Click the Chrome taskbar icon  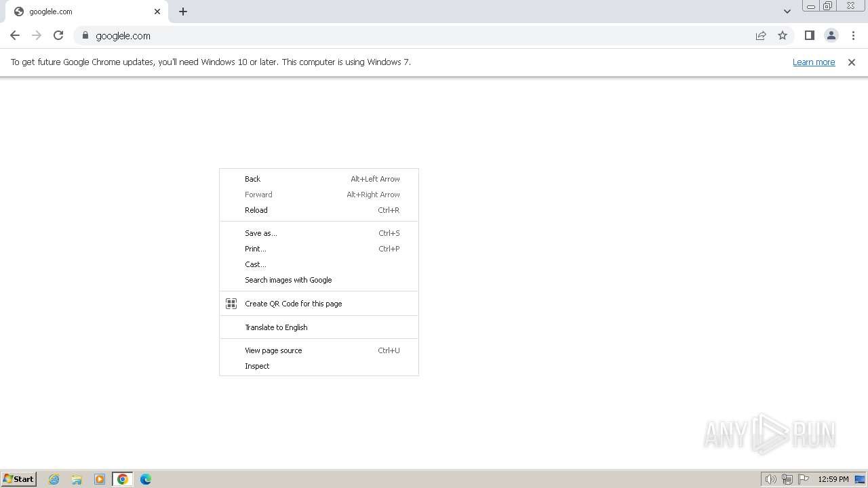[x=123, y=479]
